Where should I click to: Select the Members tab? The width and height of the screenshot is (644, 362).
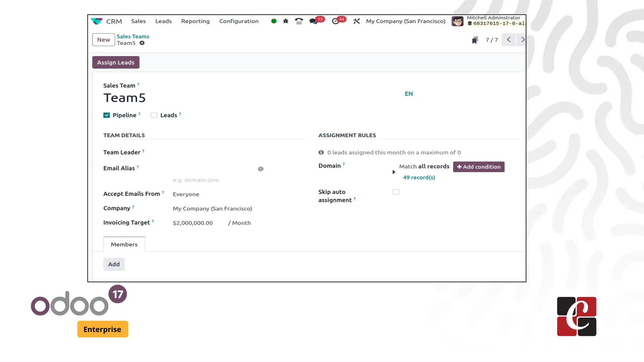click(x=124, y=244)
